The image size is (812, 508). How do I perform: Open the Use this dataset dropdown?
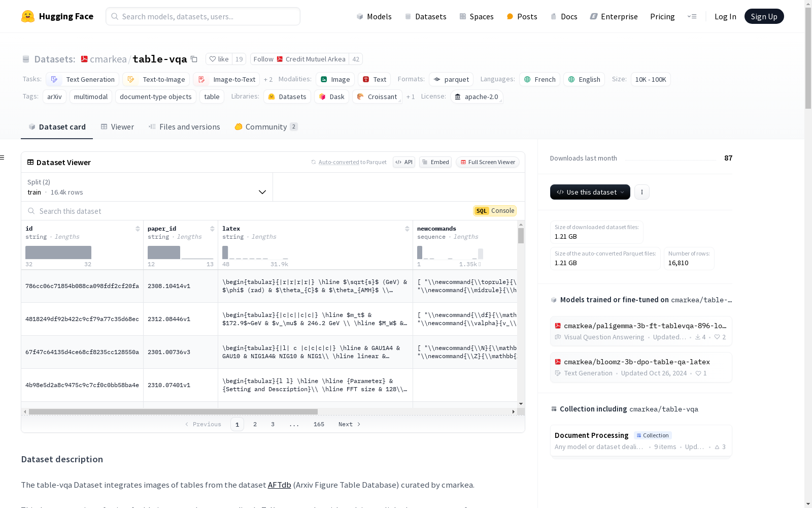pyautogui.click(x=590, y=192)
